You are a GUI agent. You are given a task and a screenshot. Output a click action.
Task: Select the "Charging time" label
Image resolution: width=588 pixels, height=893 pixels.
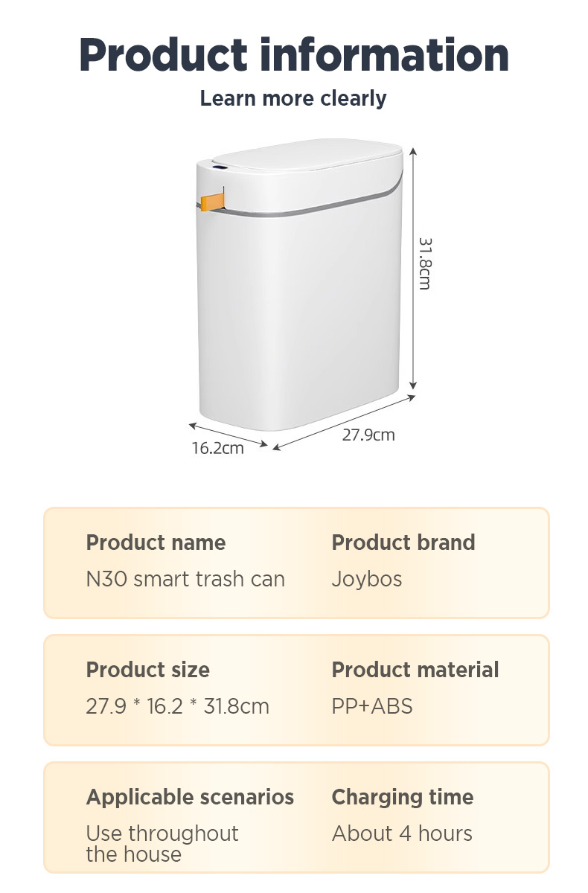(x=402, y=797)
